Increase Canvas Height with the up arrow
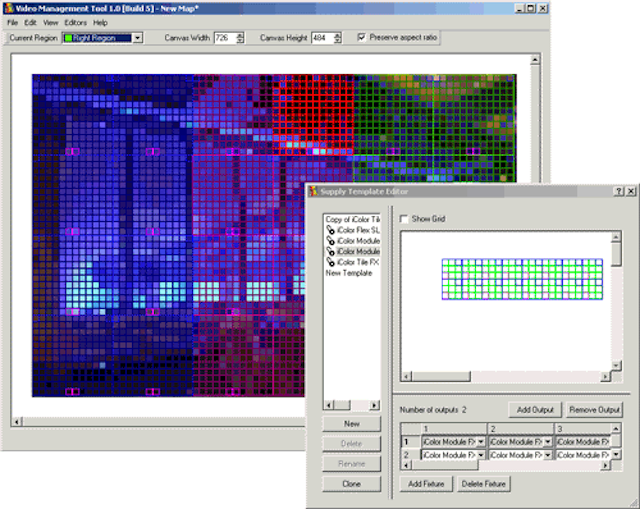This screenshot has width=640, height=509. tap(337, 35)
